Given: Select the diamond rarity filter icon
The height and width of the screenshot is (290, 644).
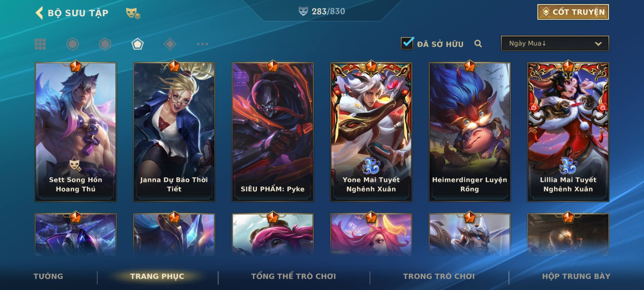Looking at the screenshot, I should coord(170,44).
